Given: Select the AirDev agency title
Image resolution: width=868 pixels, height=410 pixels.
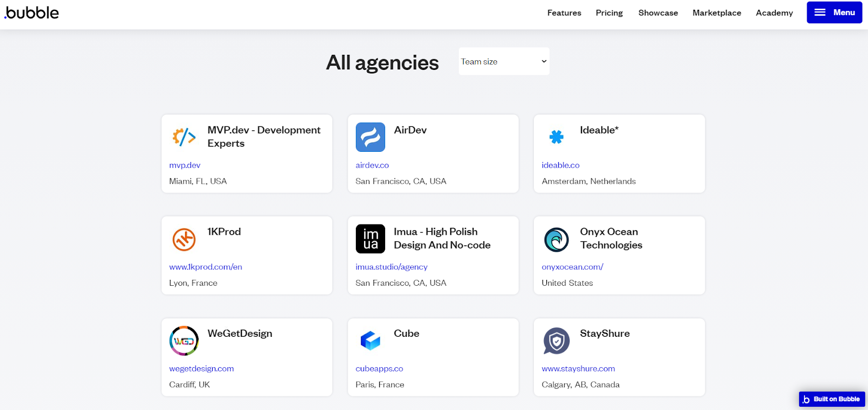Looking at the screenshot, I should [x=410, y=130].
